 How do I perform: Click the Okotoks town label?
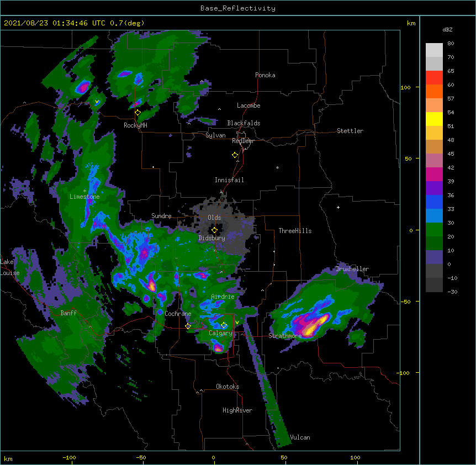pos(228,387)
